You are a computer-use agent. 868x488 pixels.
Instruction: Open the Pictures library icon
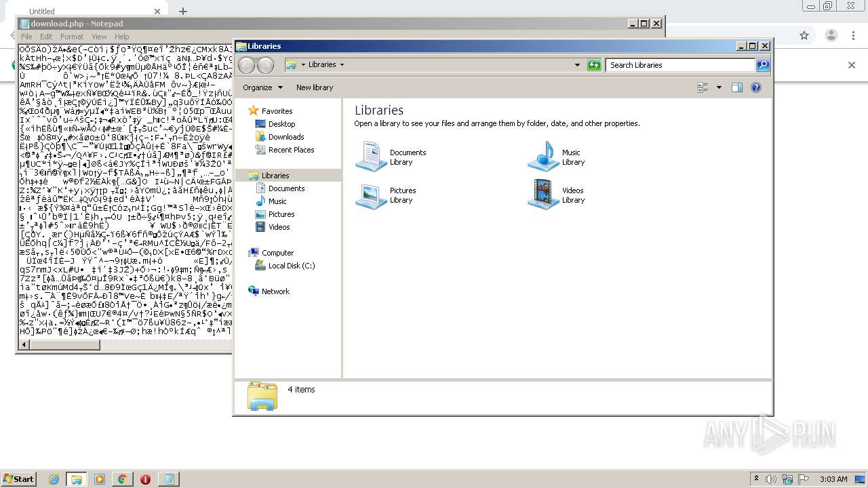click(371, 195)
